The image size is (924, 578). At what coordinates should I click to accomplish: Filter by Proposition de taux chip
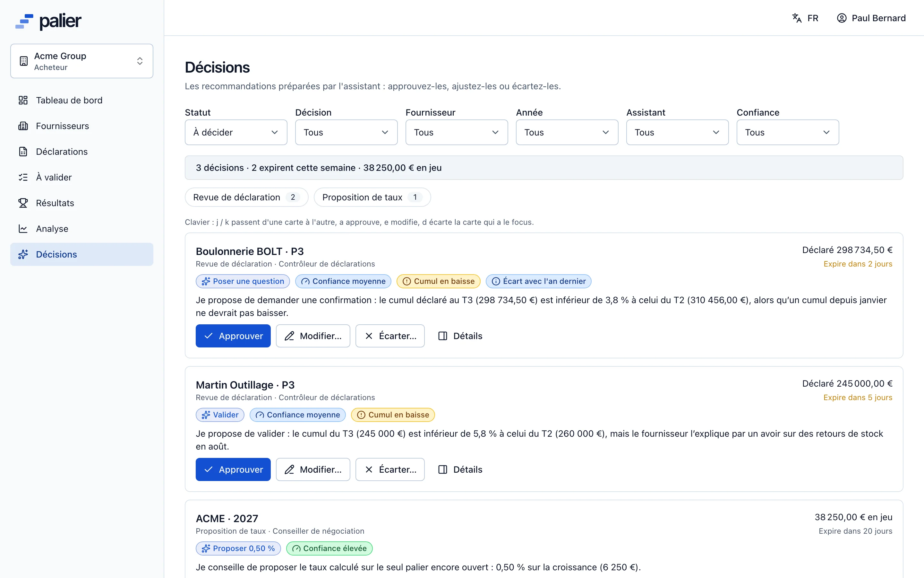372,197
